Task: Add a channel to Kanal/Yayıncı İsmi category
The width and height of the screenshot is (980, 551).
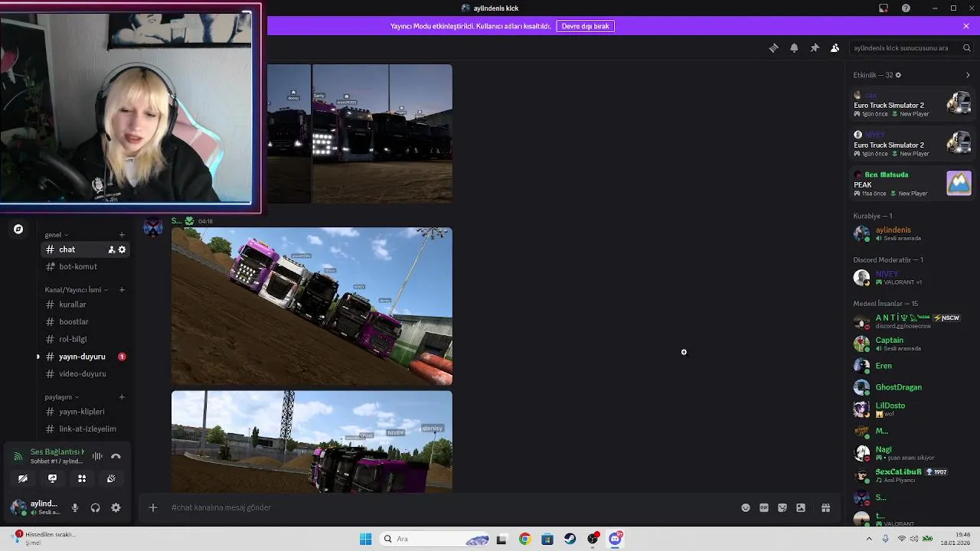Action: click(122, 290)
